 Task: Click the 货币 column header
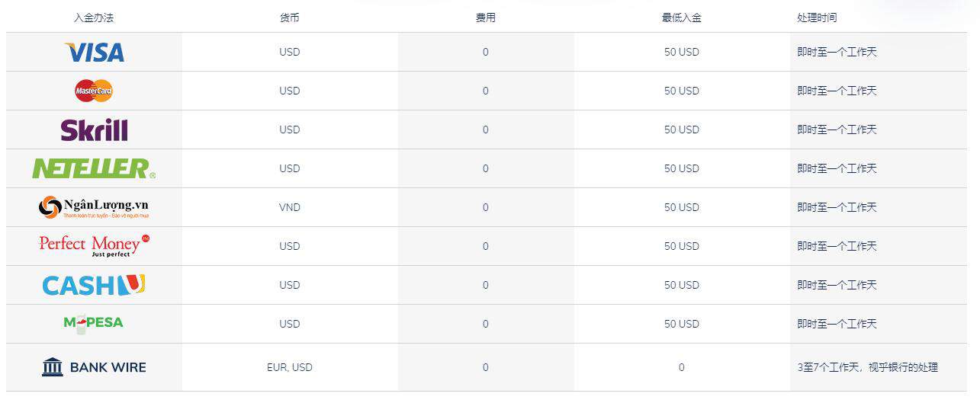coord(290,18)
